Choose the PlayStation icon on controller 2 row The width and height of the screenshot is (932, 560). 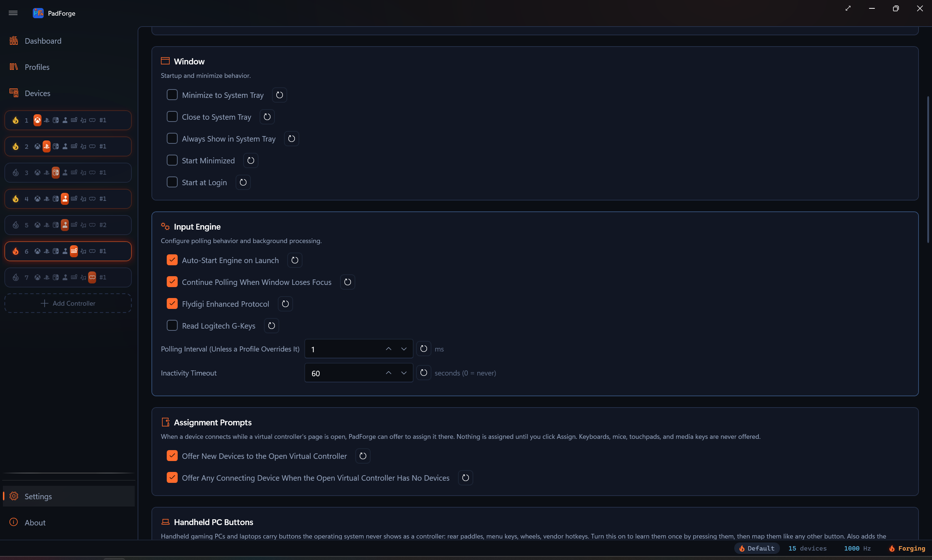(47, 146)
